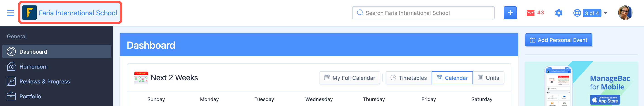Focus the Search Faria International School field
This screenshot has height=106, width=644.
423,13
